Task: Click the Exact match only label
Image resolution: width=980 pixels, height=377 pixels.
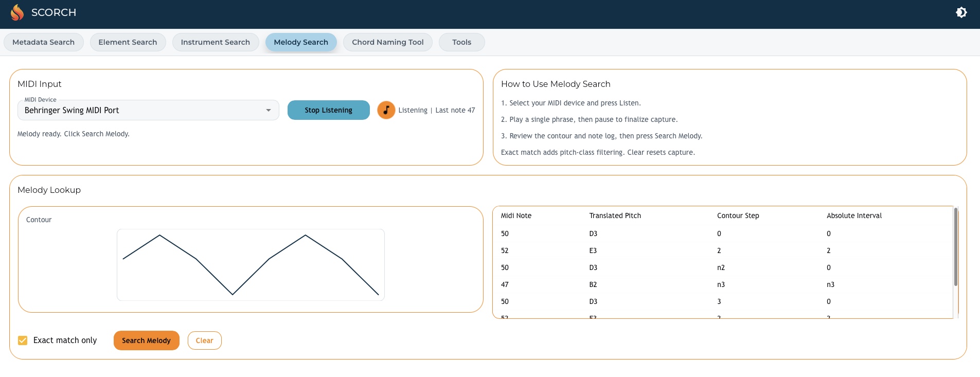Action: [65, 340]
